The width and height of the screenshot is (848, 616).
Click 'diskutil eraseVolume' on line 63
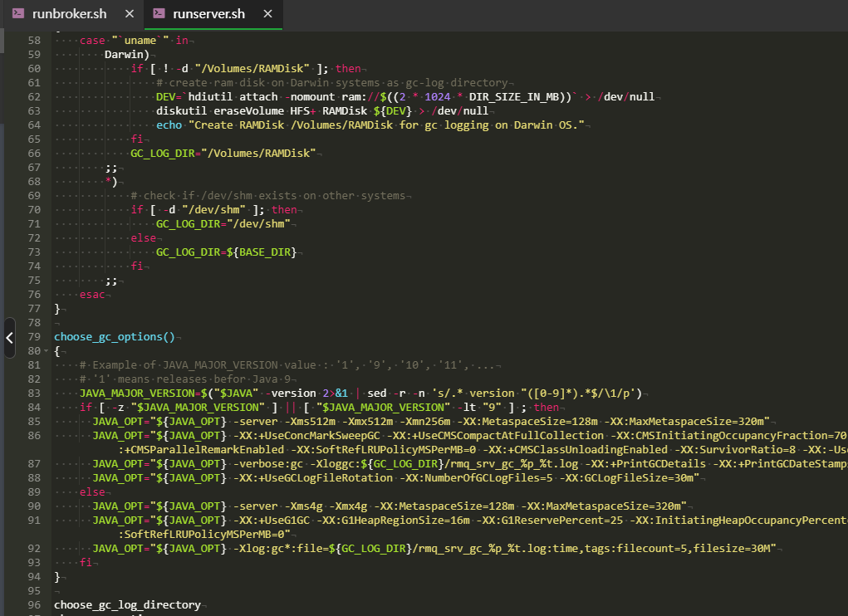pyautogui.click(x=220, y=110)
